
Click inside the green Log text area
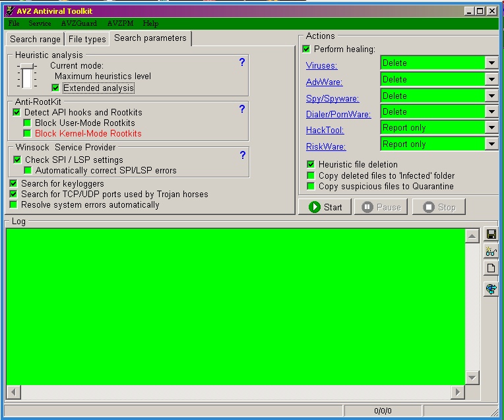pyautogui.click(x=236, y=307)
